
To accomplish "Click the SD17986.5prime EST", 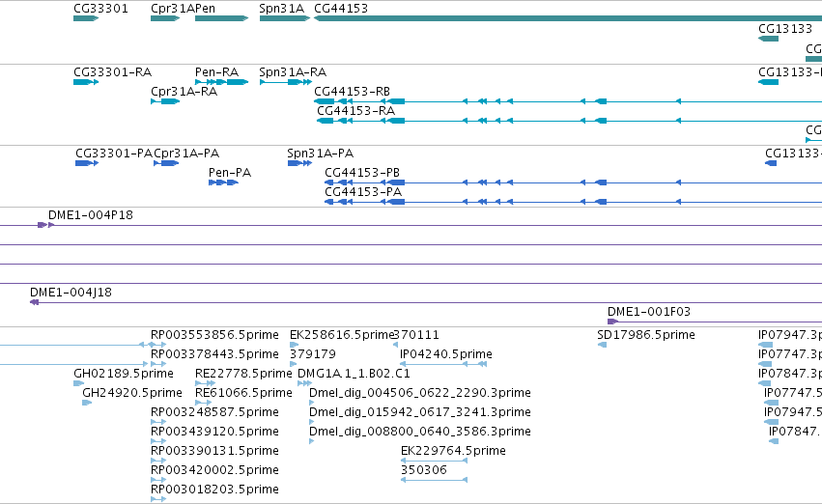I will pos(603,345).
